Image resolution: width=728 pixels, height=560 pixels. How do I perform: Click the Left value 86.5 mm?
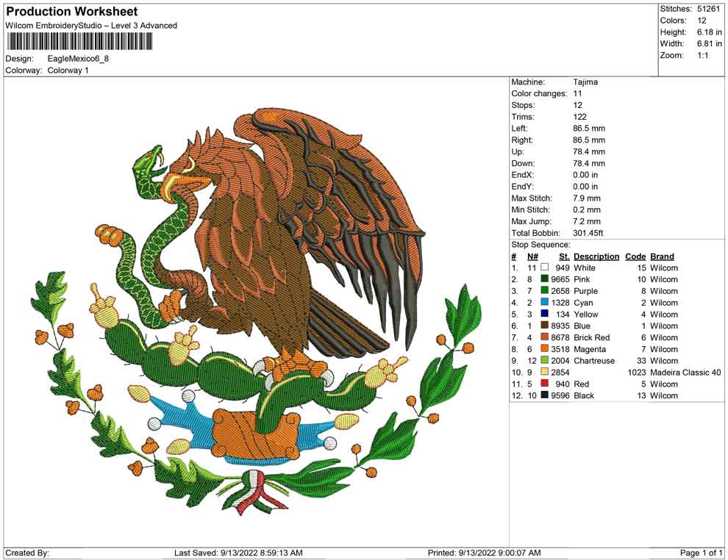pos(589,128)
